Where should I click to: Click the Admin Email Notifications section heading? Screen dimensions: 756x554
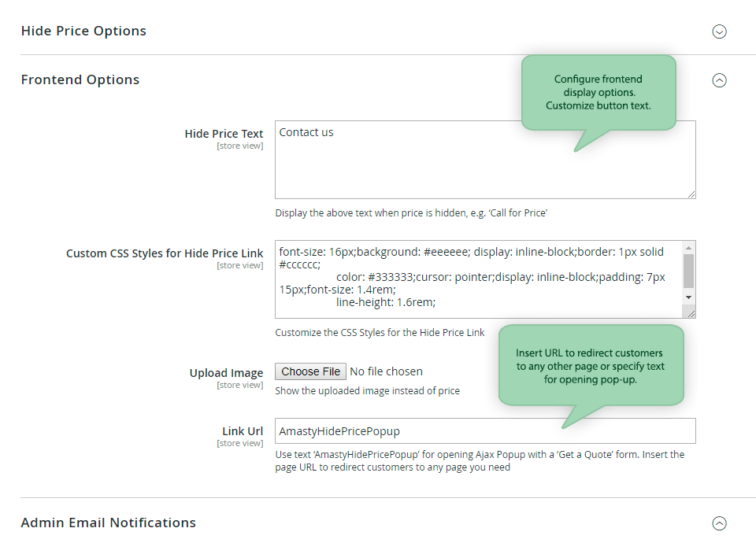[x=109, y=523]
